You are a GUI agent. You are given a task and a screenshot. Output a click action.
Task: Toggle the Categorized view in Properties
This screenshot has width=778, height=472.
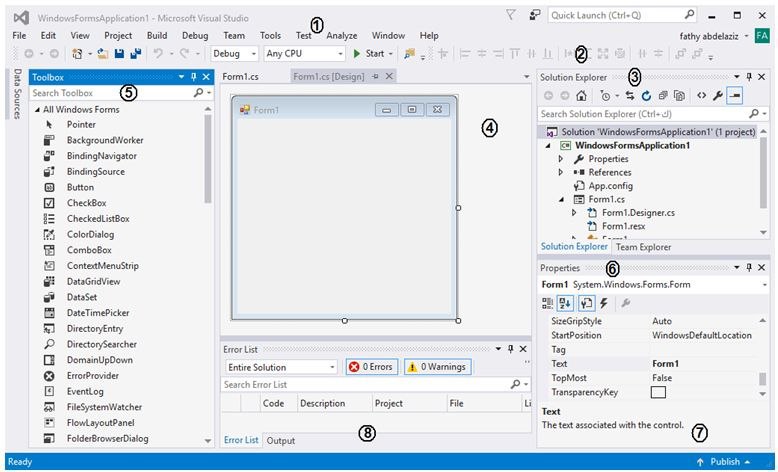[x=547, y=303]
